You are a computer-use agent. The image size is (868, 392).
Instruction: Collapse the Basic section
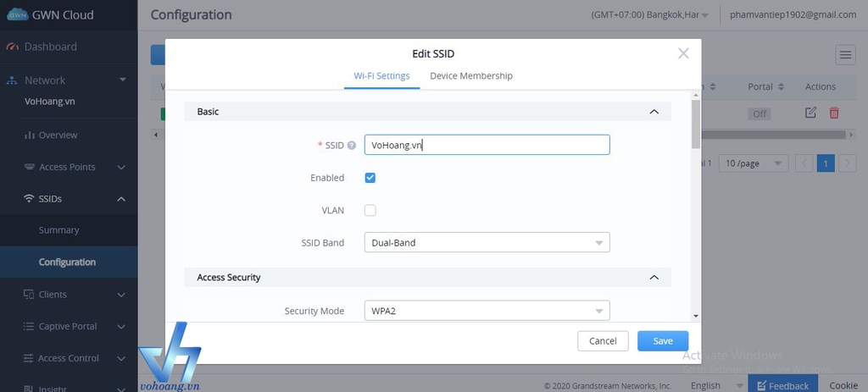click(654, 112)
